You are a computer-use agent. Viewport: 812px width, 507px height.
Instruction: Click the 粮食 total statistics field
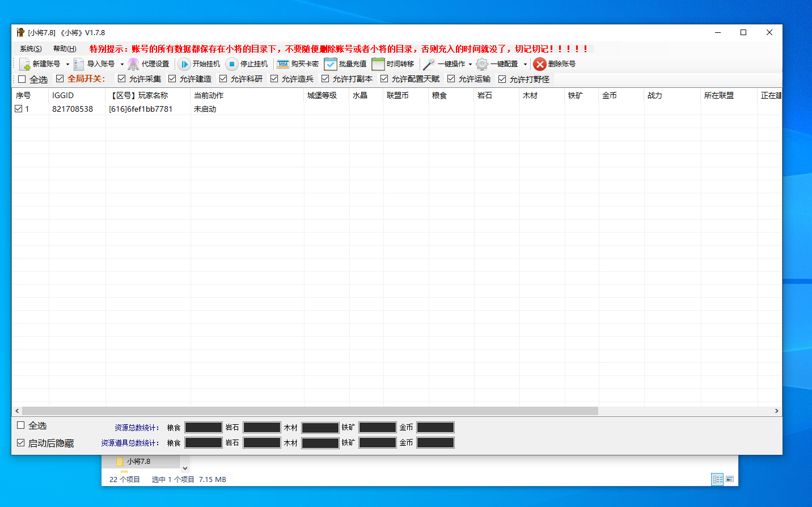203,427
